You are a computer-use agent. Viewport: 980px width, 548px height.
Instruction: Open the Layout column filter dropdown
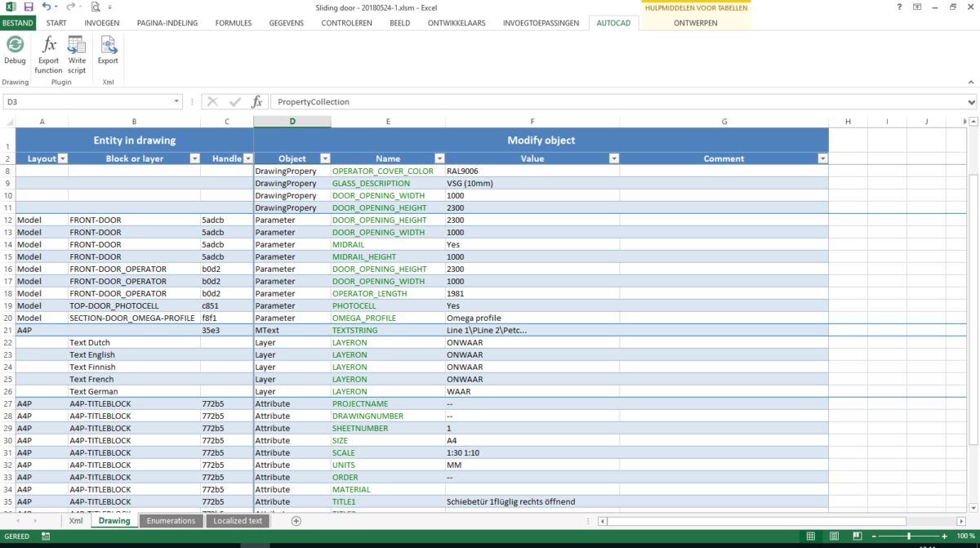[62, 158]
